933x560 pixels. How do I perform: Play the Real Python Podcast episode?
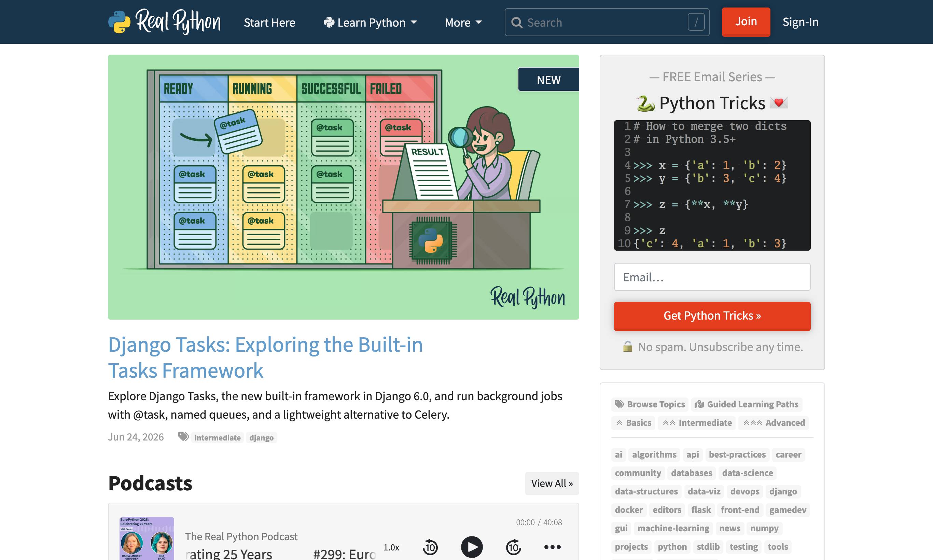(x=472, y=547)
